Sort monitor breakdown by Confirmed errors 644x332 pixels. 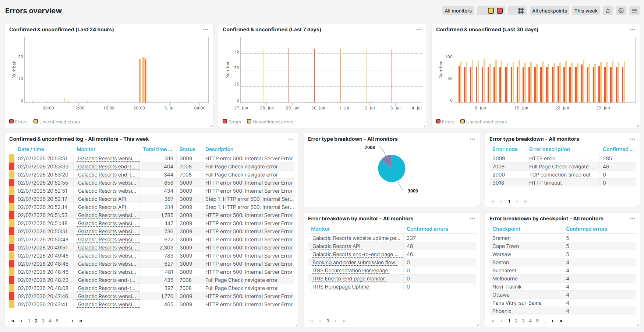point(427,229)
